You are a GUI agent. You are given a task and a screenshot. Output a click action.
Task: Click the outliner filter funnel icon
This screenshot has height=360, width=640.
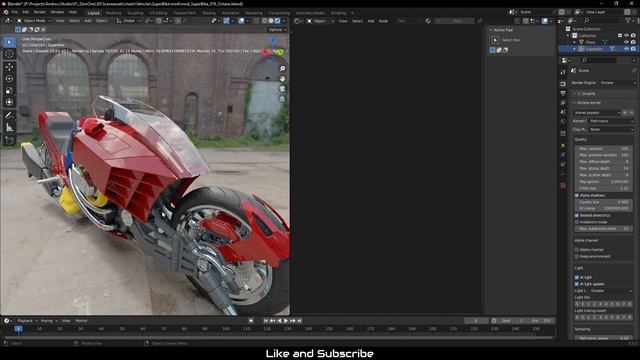pyautogui.click(x=628, y=20)
